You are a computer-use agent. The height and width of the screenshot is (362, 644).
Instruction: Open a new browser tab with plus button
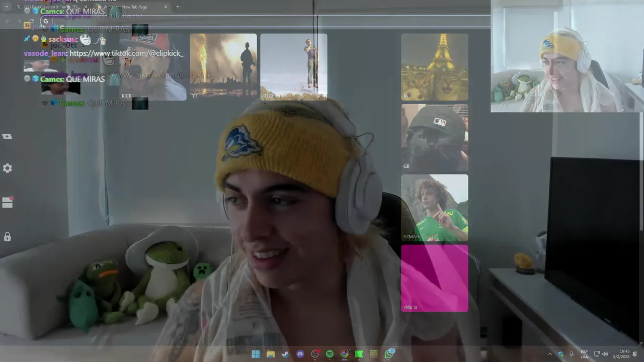(x=178, y=7)
